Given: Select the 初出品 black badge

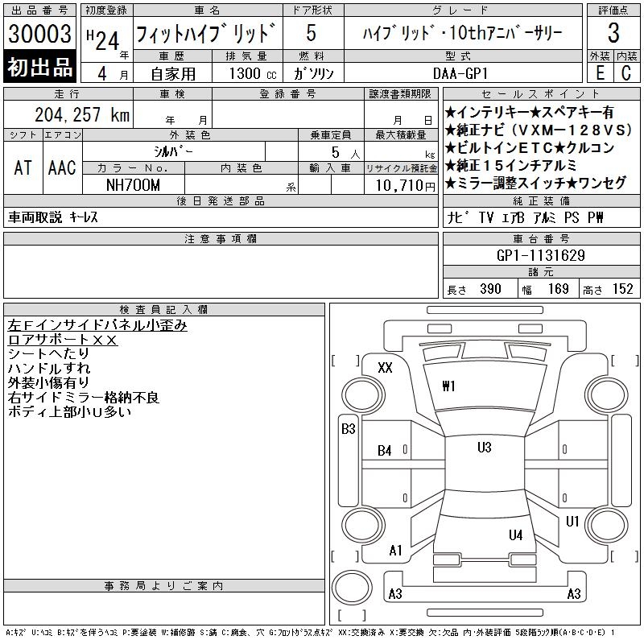Looking at the screenshot, I should (39, 67).
